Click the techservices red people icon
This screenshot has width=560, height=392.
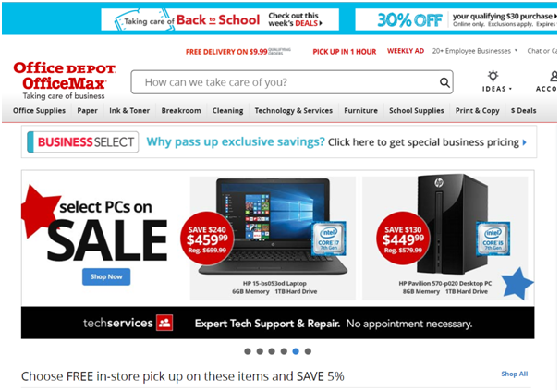click(x=164, y=323)
